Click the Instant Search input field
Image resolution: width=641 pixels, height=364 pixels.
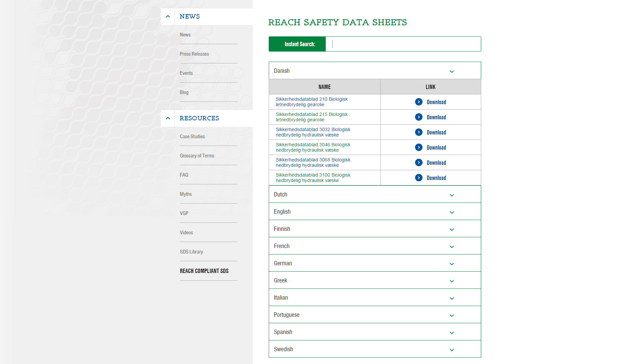[x=403, y=44]
